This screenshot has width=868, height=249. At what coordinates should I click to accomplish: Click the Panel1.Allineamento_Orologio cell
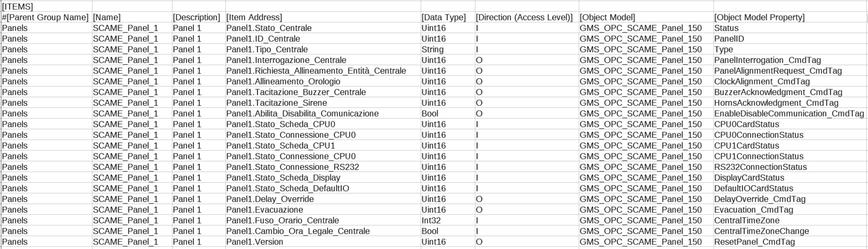[x=283, y=81]
